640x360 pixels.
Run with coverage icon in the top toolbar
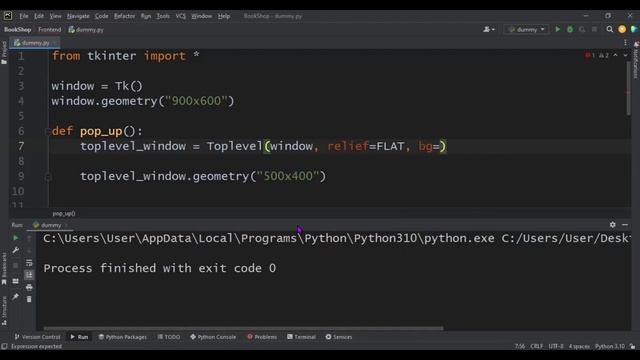(x=582, y=29)
